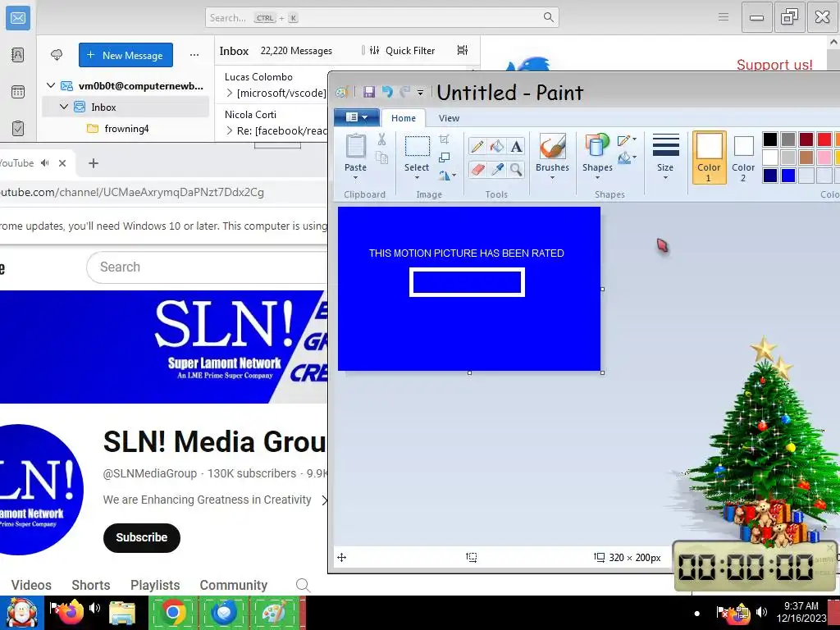The image size is (840, 630).
Task: Choose the Eraser tool in Paint
Action: click(x=477, y=169)
